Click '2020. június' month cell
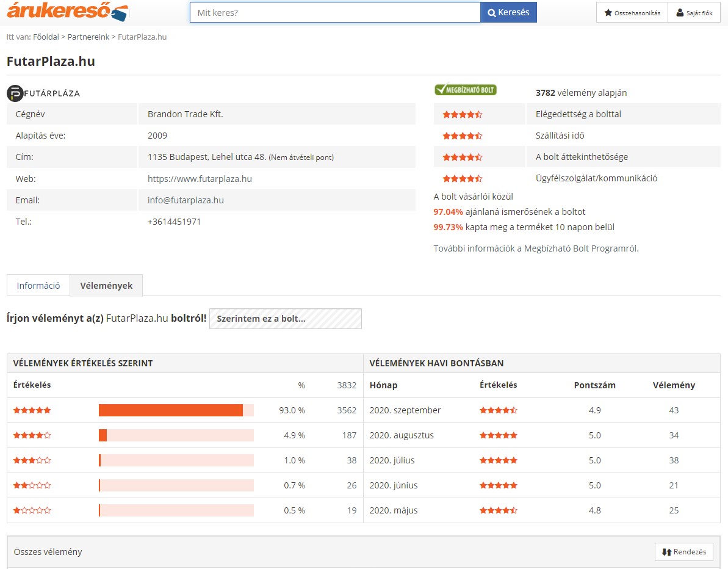728x569 pixels. (x=394, y=485)
